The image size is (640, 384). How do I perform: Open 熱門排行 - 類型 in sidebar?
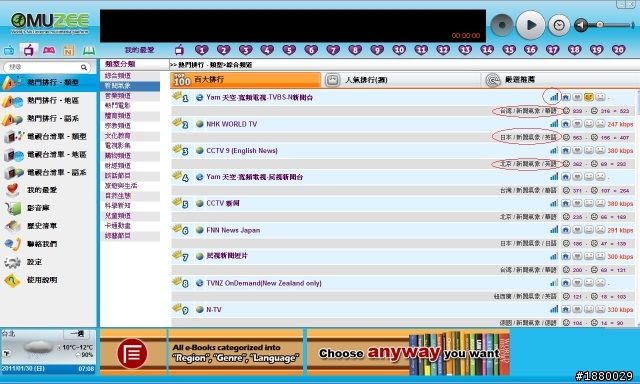(48, 82)
